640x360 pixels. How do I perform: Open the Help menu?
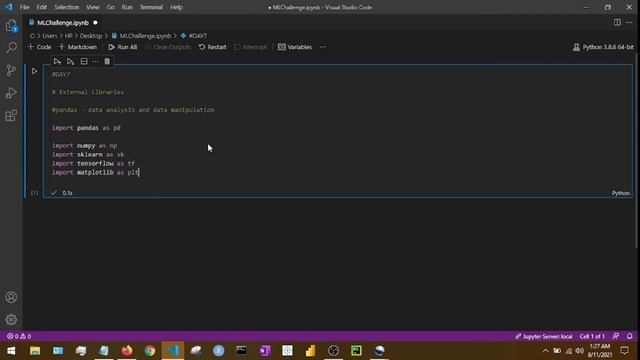pos(176,7)
